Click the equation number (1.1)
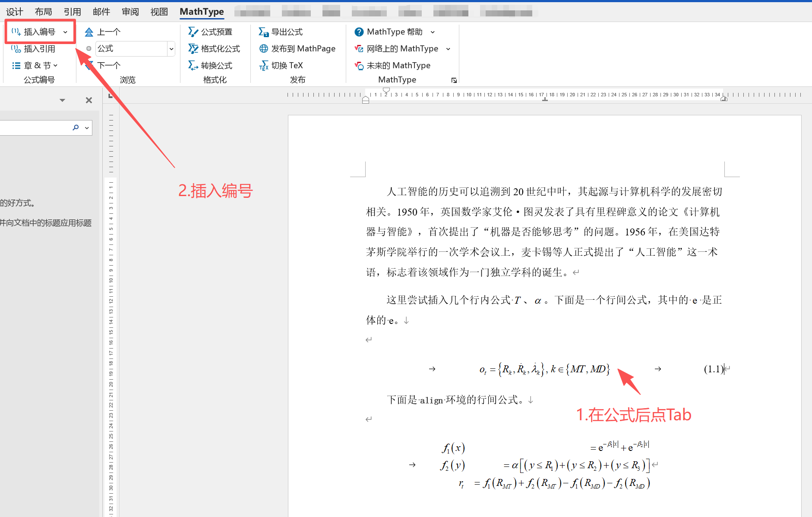812x517 pixels. (714, 369)
